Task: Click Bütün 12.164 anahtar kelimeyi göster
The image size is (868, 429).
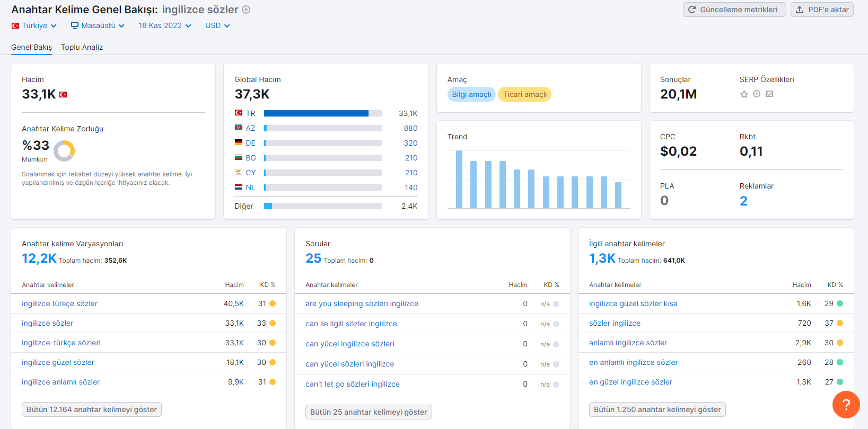Action: coord(92,409)
